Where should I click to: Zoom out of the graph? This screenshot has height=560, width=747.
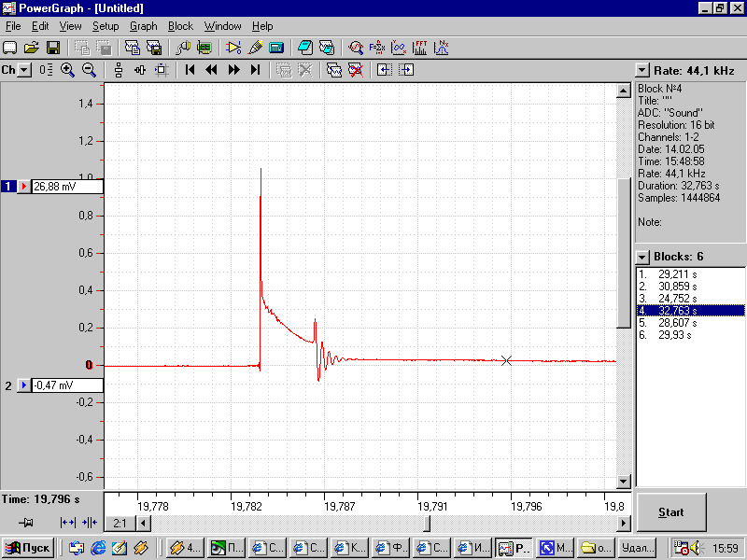(89, 70)
